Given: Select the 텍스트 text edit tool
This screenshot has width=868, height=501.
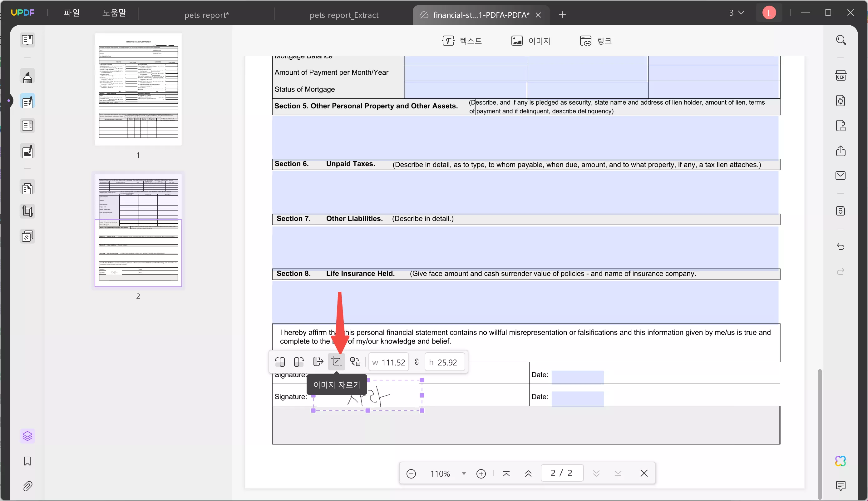Looking at the screenshot, I should (x=462, y=41).
